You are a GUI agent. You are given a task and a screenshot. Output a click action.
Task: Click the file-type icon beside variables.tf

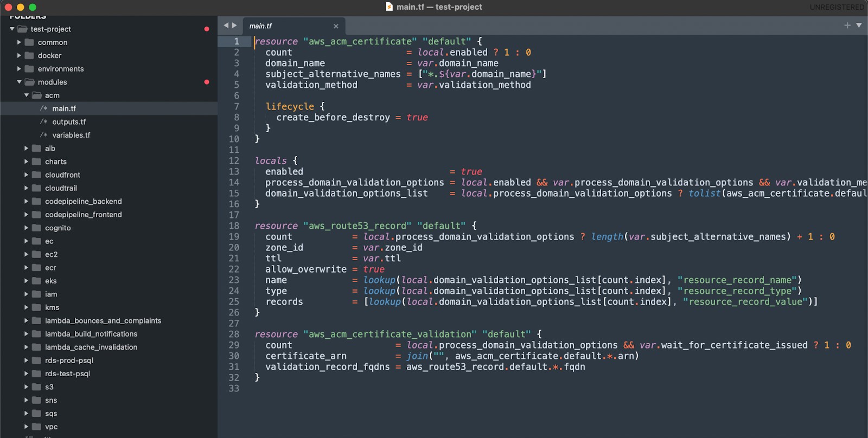43,135
